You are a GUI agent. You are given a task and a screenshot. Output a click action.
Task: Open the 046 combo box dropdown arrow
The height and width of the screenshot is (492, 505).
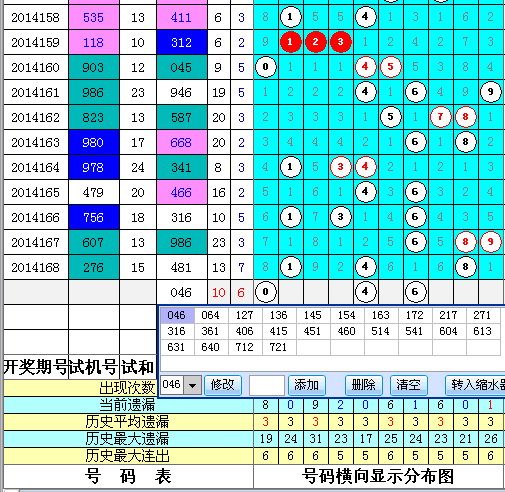[x=193, y=385]
